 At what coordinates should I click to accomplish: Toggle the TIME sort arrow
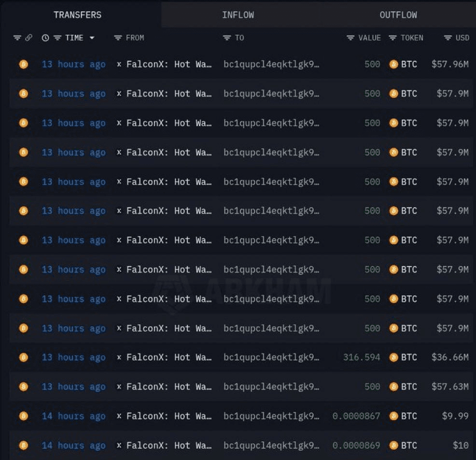tap(92, 38)
